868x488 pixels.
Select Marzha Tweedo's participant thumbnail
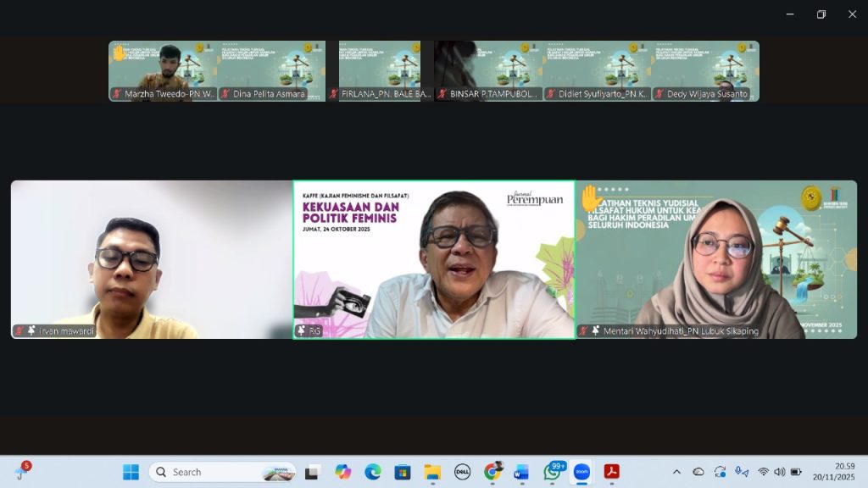(x=163, y=71)
